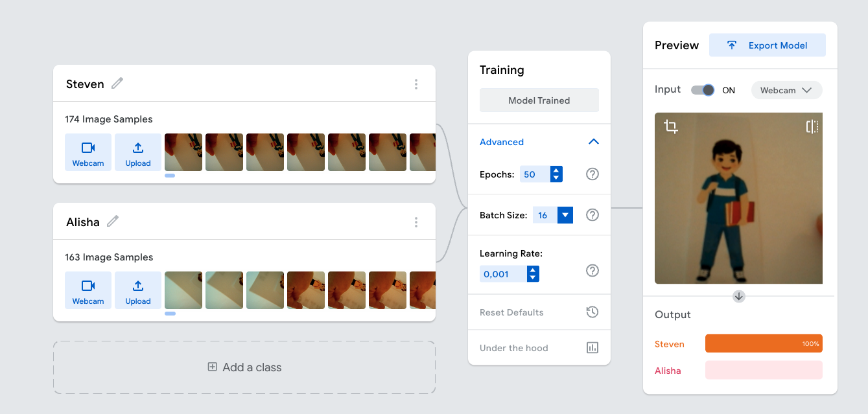Image resolution: width=868 pixels, height=414 pixels.
Task: Click the help icon next to Epochs
Action: [x=592, y=174]
